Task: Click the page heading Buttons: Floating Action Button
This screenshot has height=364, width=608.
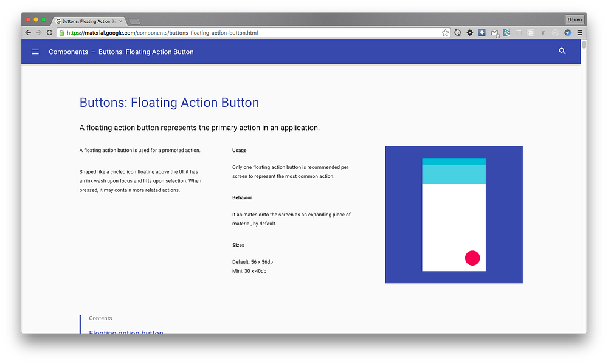Action: click(x=169, y=103)
